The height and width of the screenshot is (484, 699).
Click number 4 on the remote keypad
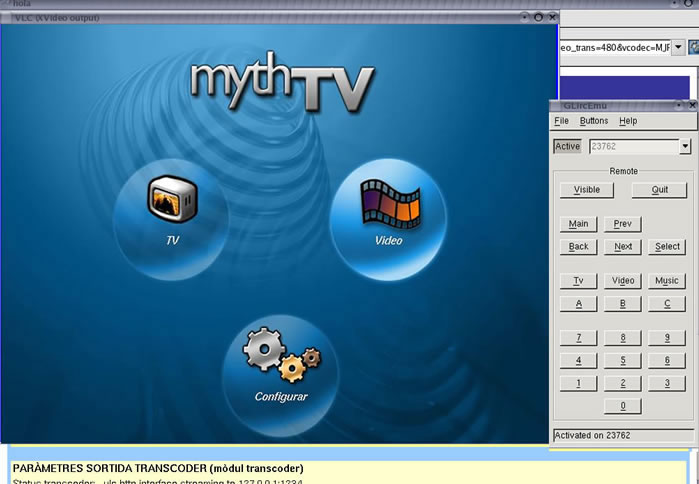click(x=578, y=361)
